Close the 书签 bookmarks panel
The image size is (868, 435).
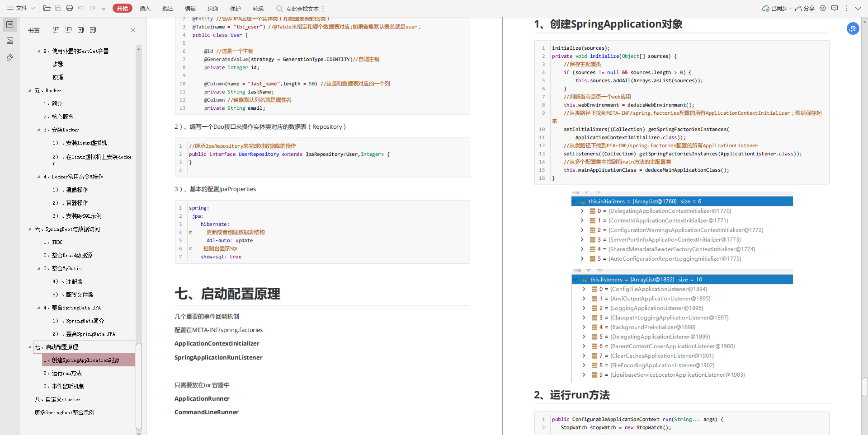click(x=133, y=30)
